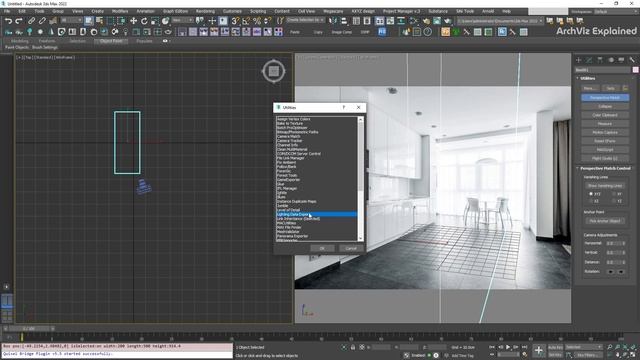Click the Configure Button Sets icon
Viewport: 640px width, 360px height.
pos(625,88)
